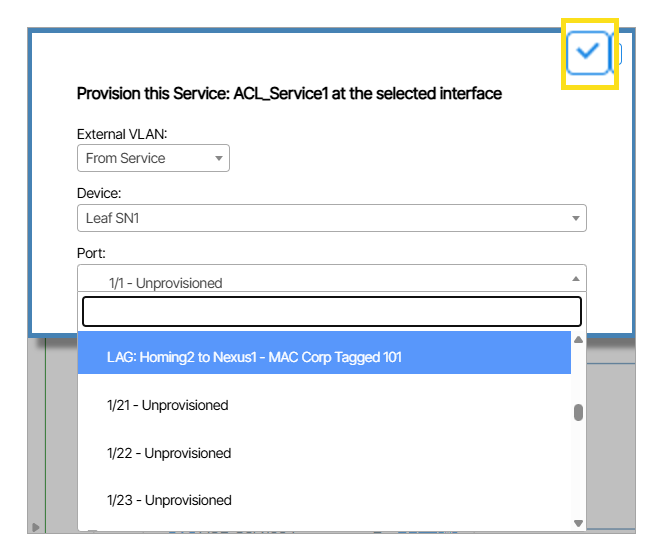Confirm provisioning with the checkmark button
Image resolution: width=666 pixels, height=557 pixels.
pyautogui.click(x=588, y=52)
